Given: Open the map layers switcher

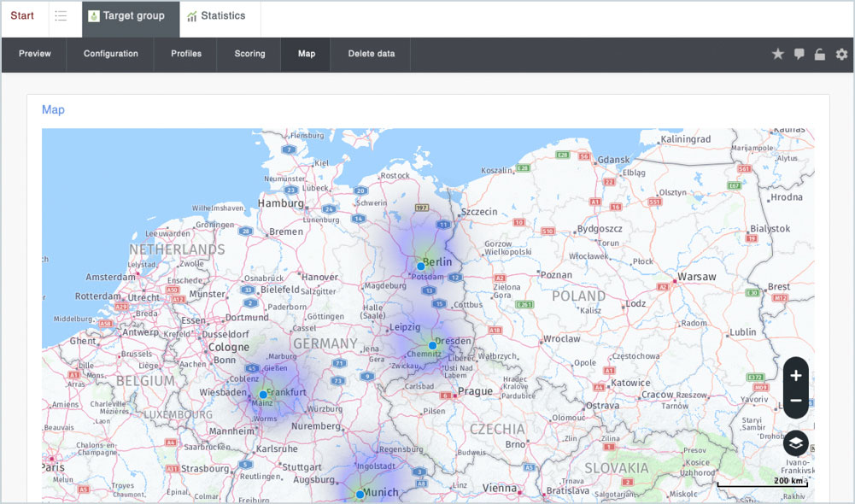Looking at the screenshot, I should point(795,442).
